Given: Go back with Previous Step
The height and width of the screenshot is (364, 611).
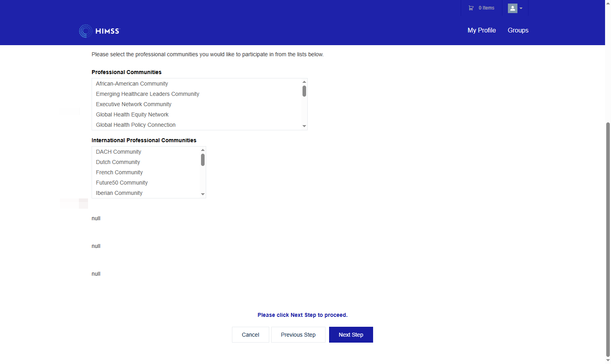Looking at the screenshot, I should [298, 335].
